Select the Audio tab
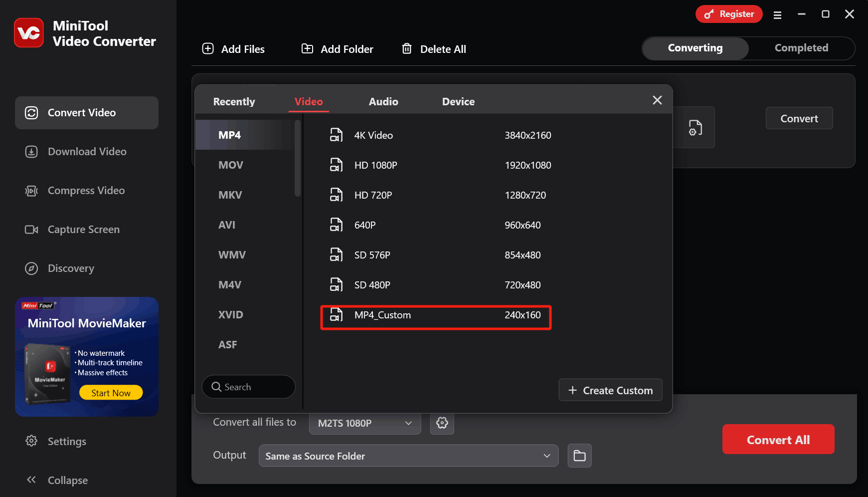 pyautogui.click(x=383, y=102)
